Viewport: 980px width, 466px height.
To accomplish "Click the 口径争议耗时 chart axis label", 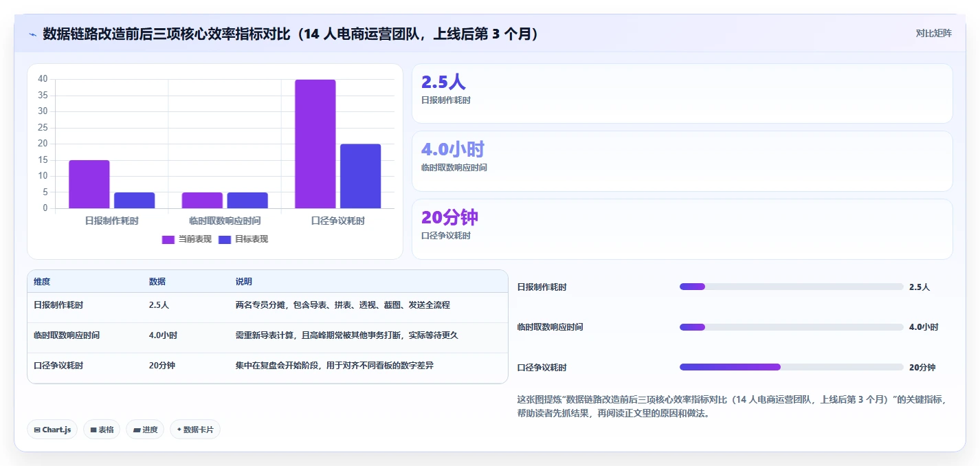I will (338, 221).
